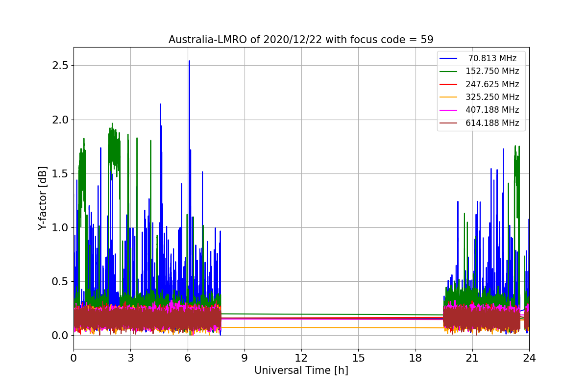The height and width of the screenshot is (392, 588).
Task: Click the Y-factor [dB] axis label
Action: pyautogui.click(x=43, y=198)
